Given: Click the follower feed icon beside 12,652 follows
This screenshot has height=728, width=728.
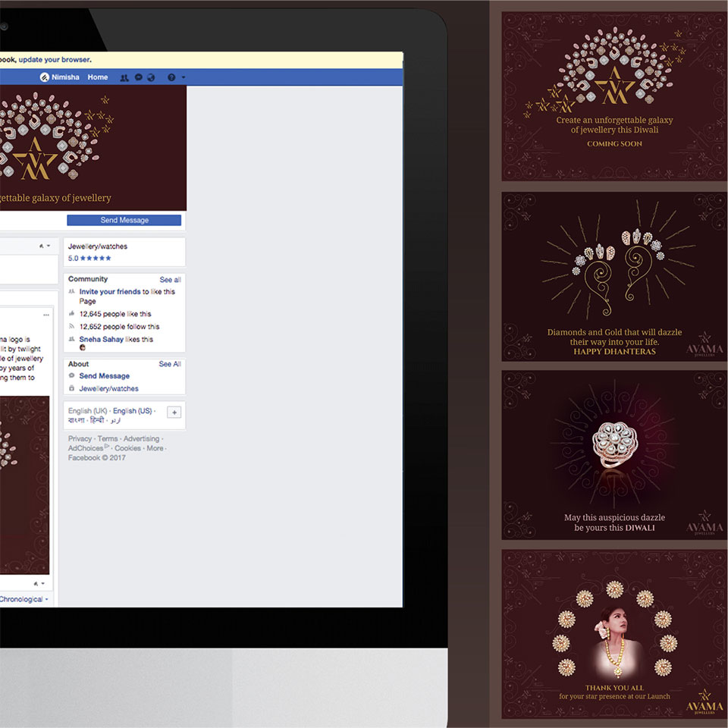Looking at the screenshot, I should tap(72, 325).
